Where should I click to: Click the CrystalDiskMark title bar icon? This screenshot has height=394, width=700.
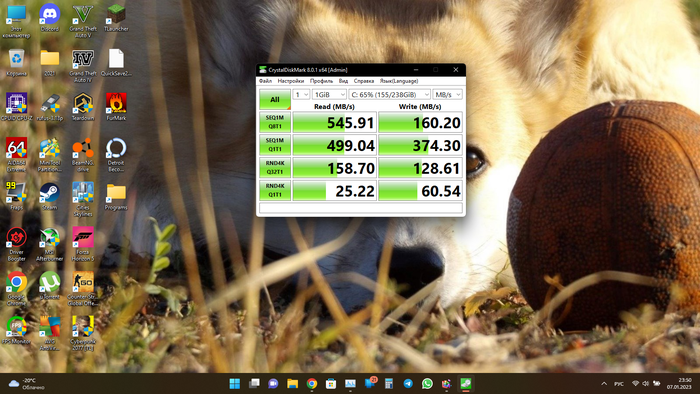[x=263, y=70]
